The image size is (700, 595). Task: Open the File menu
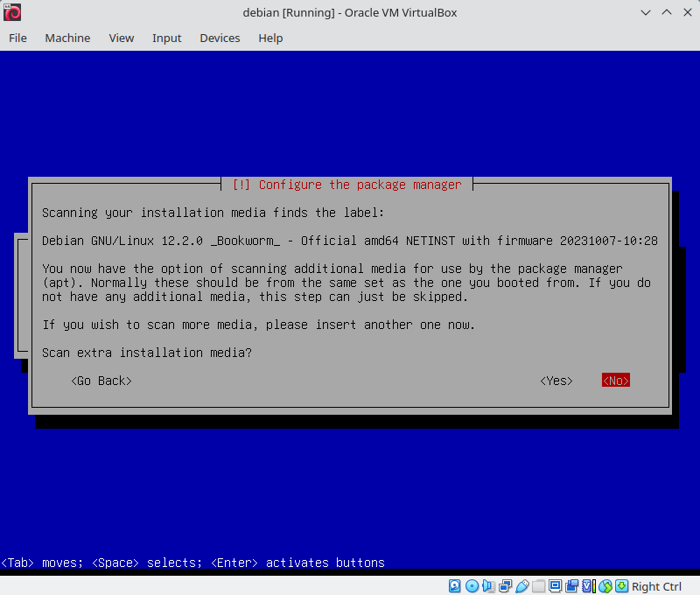(x=17, y=38)
